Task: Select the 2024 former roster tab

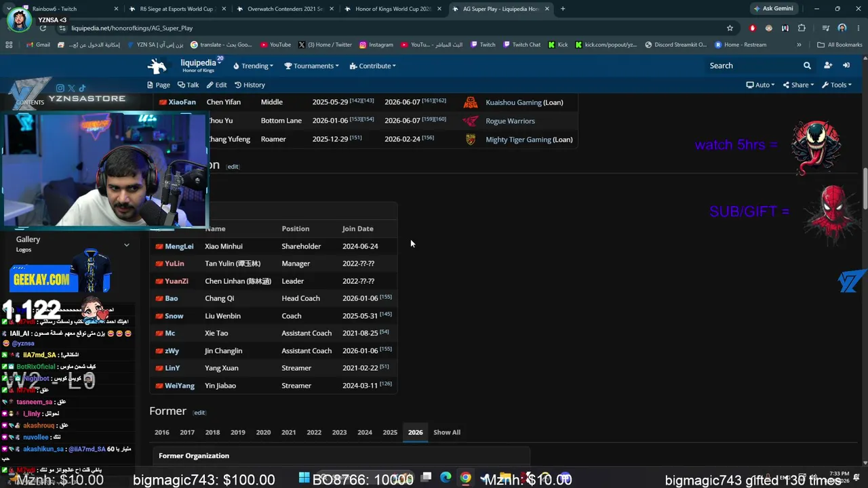Action: (365, 432)
